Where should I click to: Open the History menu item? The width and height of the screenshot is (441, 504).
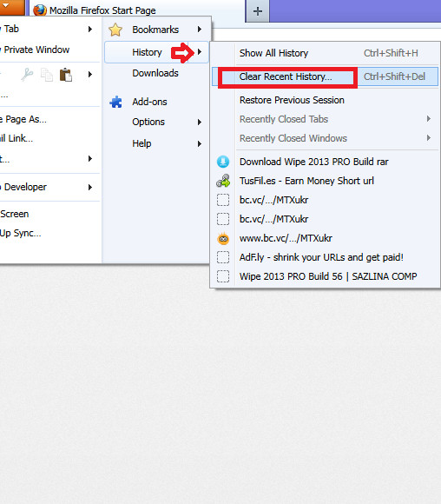point(156,52)
